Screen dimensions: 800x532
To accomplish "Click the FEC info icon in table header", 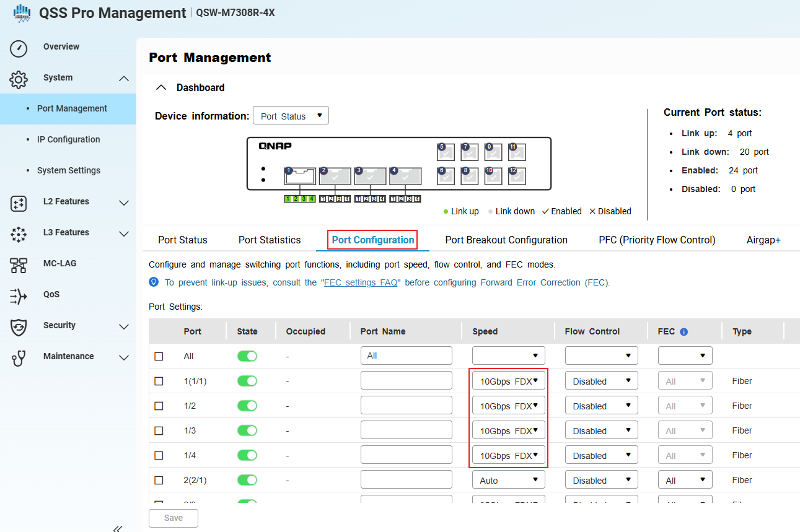I will point(684,332).
